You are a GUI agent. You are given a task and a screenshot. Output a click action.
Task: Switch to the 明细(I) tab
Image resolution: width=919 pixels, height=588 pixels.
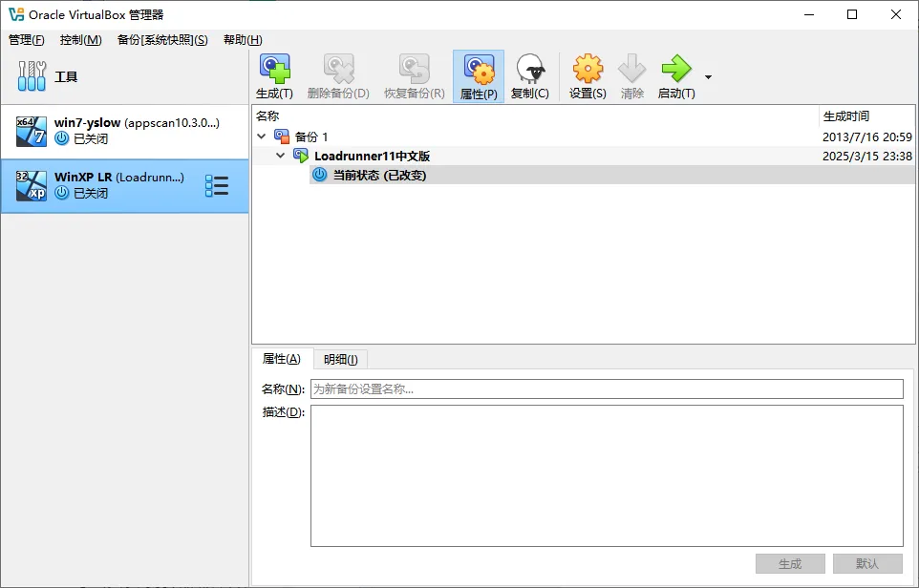[340, 359]
